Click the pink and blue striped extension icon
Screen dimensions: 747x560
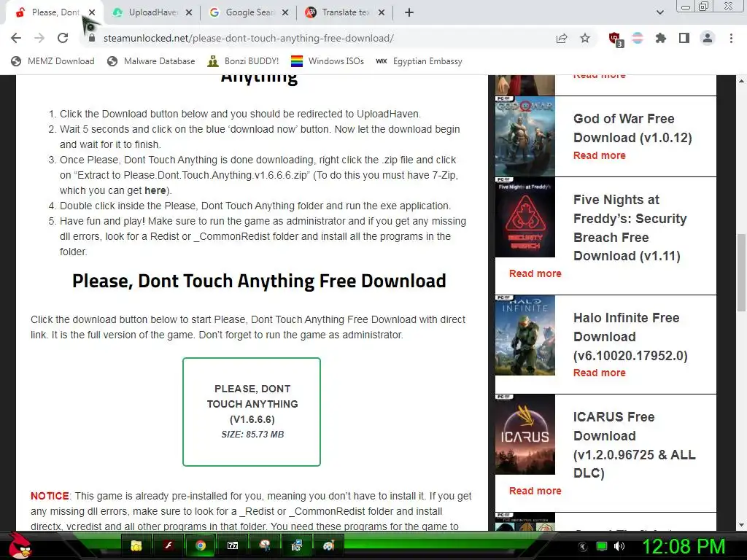638,38
